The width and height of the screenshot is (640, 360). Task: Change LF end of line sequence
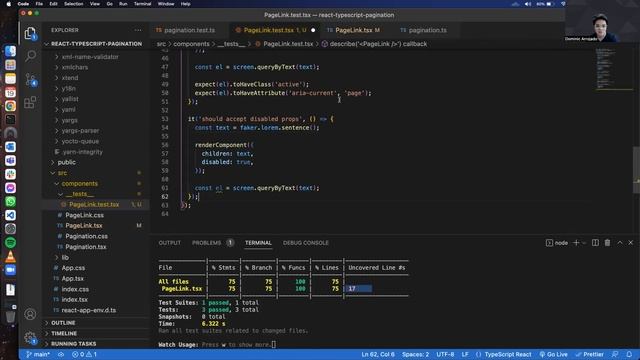pyautogui.click(x=465, y=354)
